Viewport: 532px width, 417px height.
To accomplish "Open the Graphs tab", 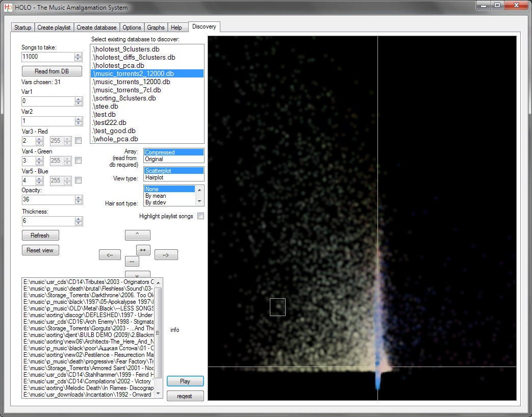I will 156,28.
